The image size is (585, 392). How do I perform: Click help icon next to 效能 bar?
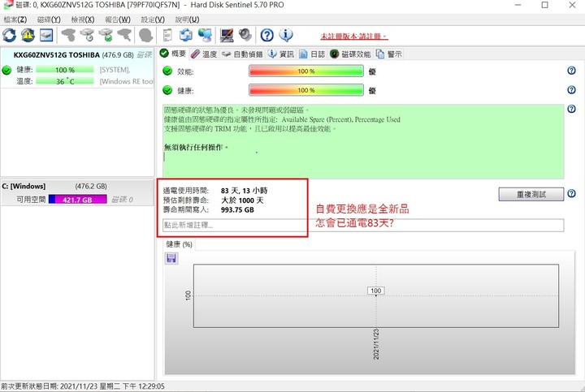571,71
